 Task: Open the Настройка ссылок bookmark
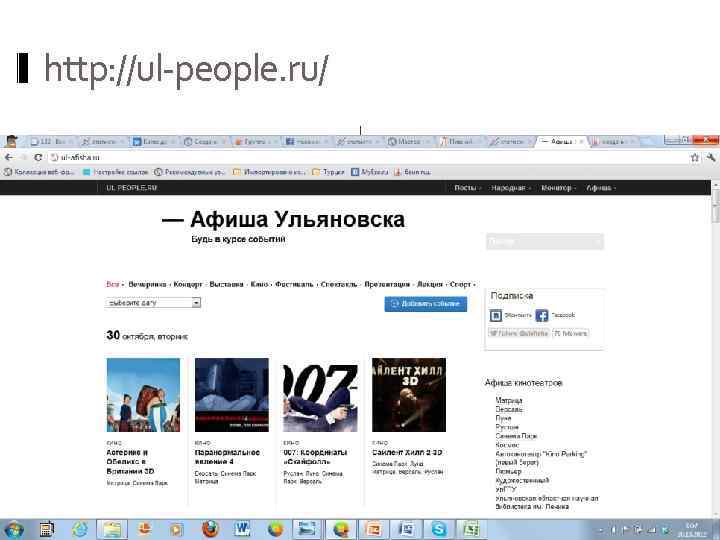[116, 172]
